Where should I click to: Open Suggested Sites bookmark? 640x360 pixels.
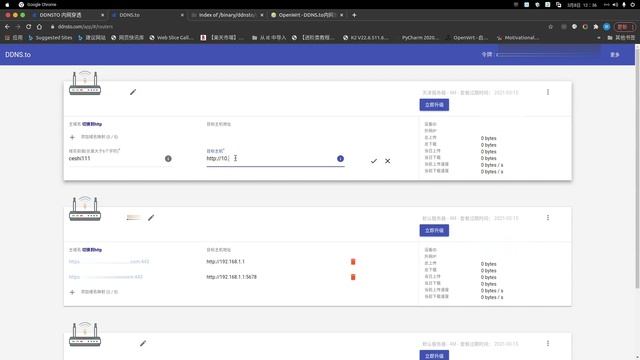50,38
